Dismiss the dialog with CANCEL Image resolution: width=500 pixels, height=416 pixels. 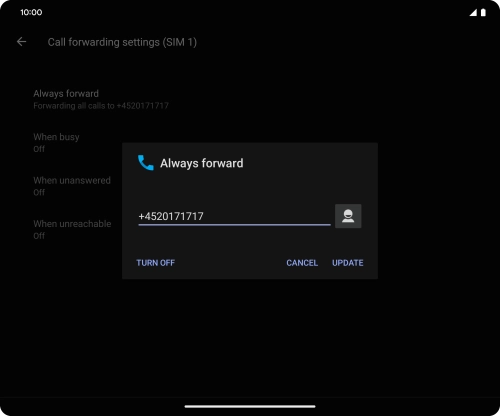302,263
